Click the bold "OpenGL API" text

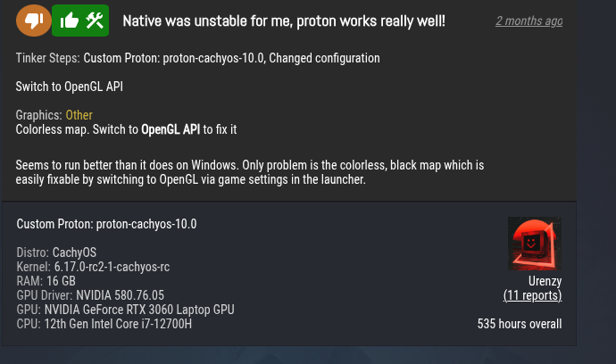[171, 129]
